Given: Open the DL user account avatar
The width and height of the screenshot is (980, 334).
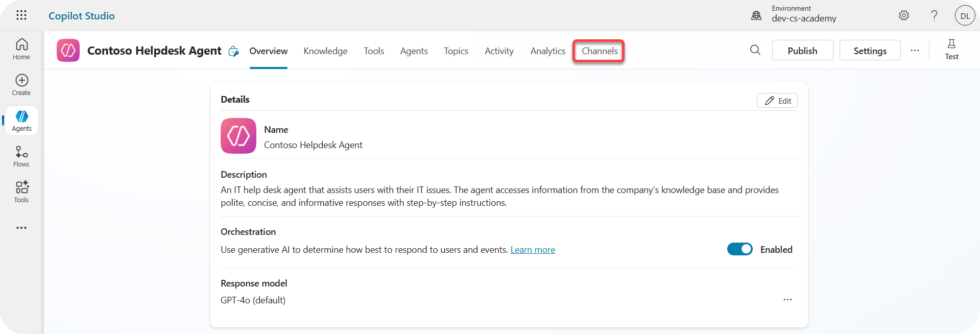Looking at the screenshot, I should click(964, 16).
